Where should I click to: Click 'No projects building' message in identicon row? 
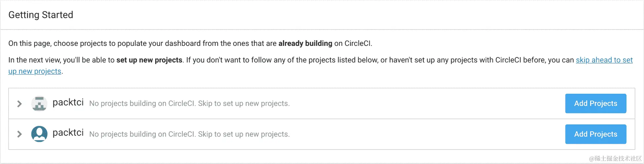143,104
